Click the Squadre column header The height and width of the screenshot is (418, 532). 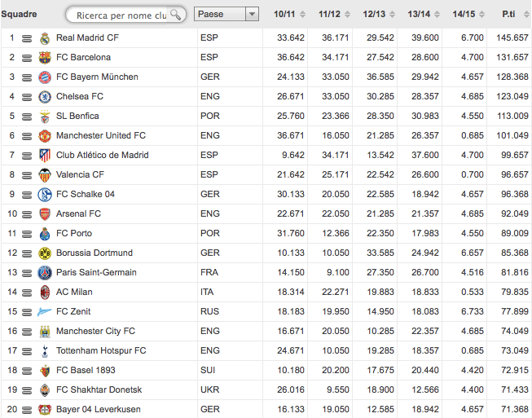(19, 14)
